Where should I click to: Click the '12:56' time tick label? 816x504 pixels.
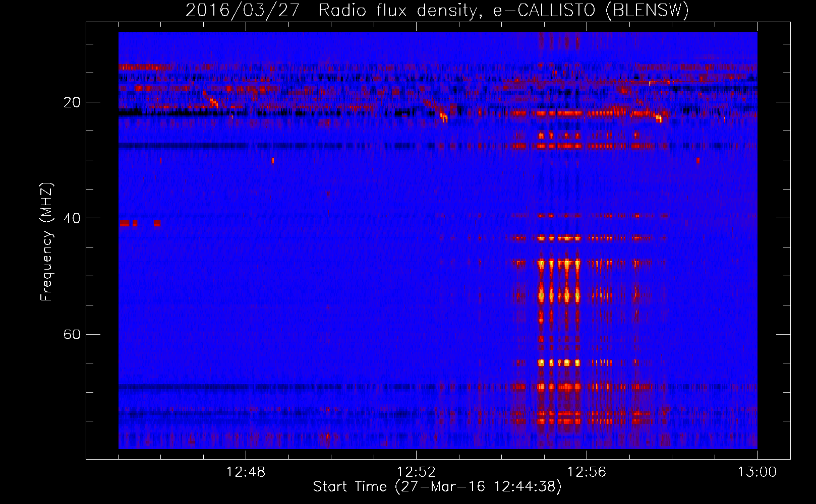pos(587,472)
